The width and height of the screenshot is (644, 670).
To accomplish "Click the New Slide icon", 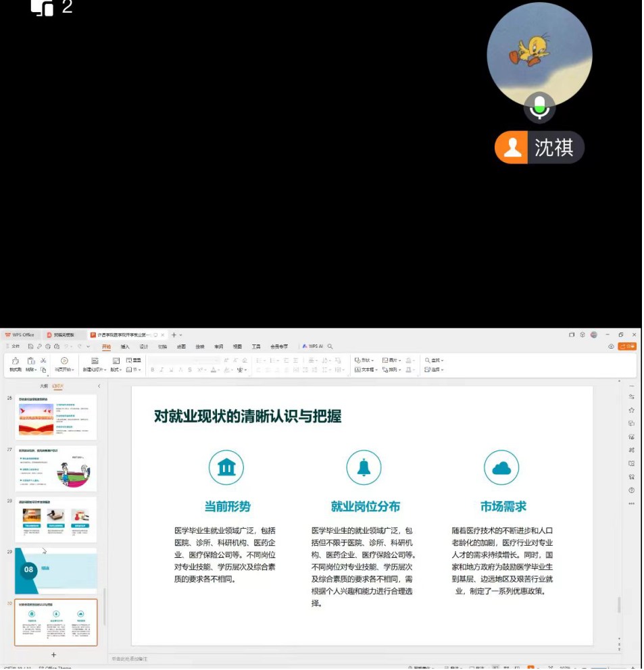I will [95, 361].
